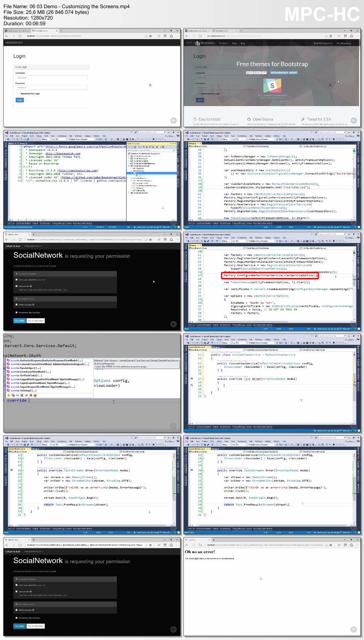The image size is (364, 640).
Task: Click first filter icon below override IntelliSense list
Action: pyautogui.click(x=9, y=395)
